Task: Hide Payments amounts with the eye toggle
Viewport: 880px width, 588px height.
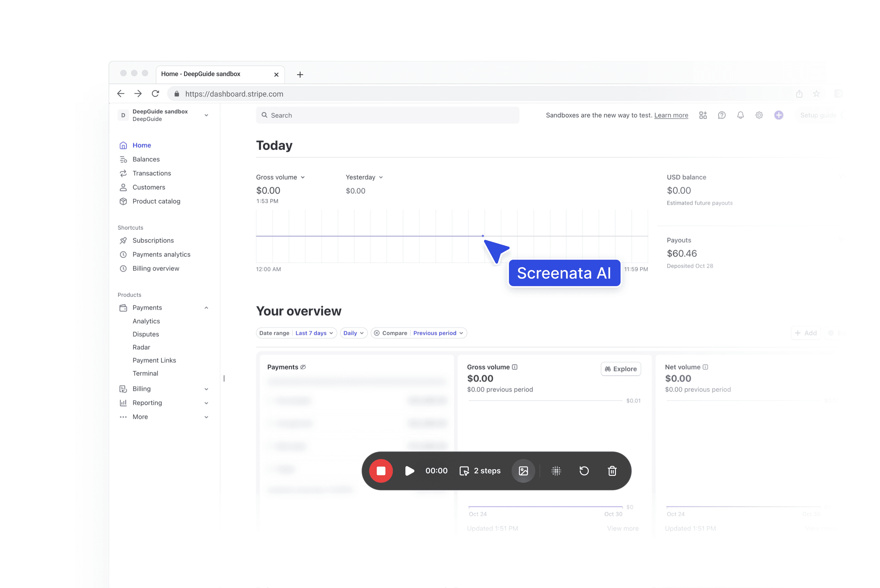Action: (303, 367)
